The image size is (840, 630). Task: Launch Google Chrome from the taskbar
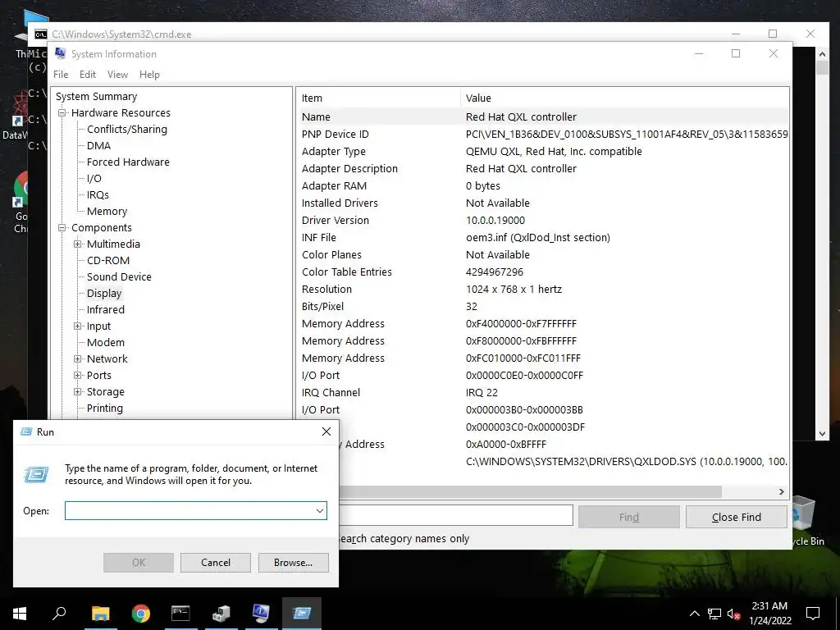point(140,614)
